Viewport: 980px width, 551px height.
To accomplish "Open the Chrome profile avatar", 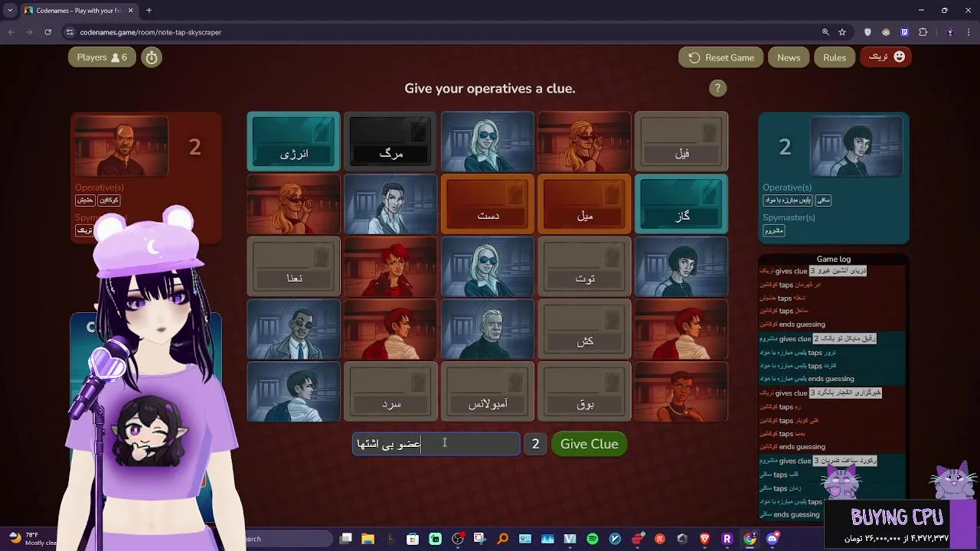I will pos(950,32).
